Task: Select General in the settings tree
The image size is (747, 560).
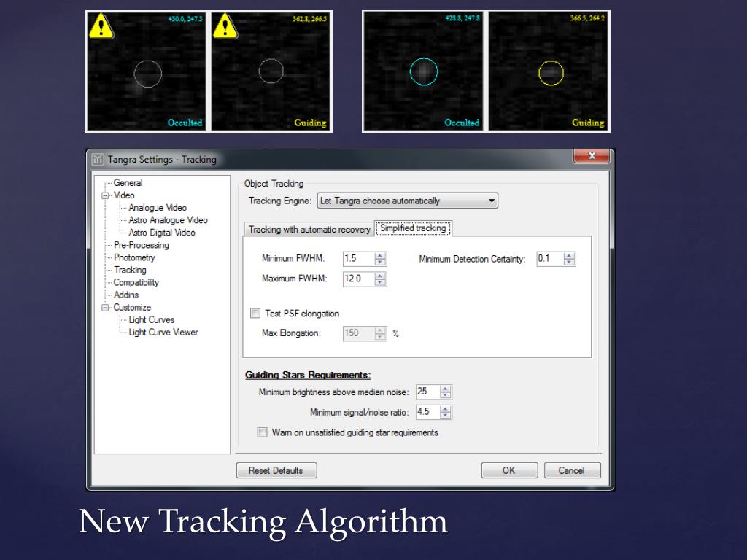Action: tap(128, 183)
